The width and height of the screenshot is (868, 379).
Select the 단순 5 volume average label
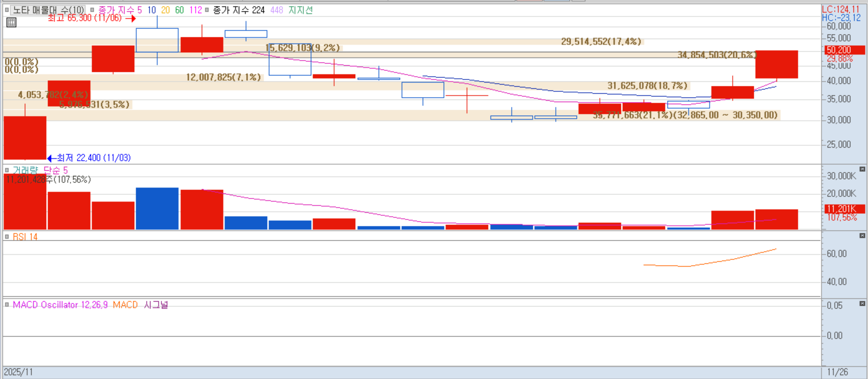coord(55,170)
